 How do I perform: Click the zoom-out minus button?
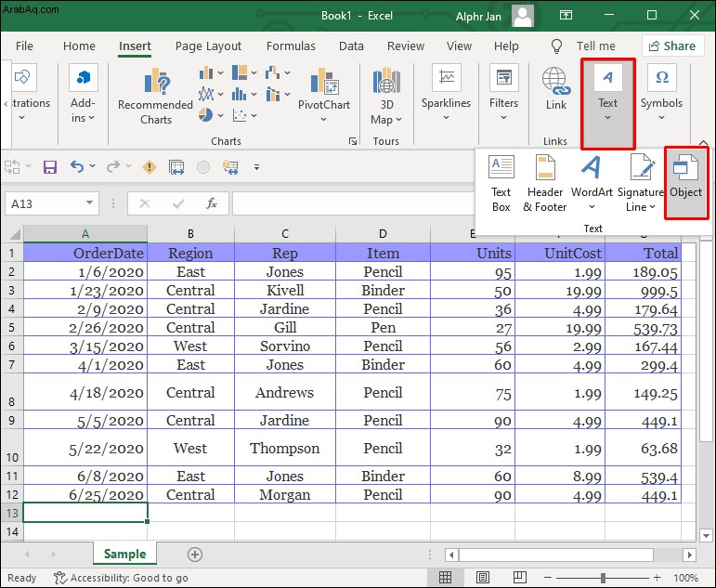[x=548, y=578]
